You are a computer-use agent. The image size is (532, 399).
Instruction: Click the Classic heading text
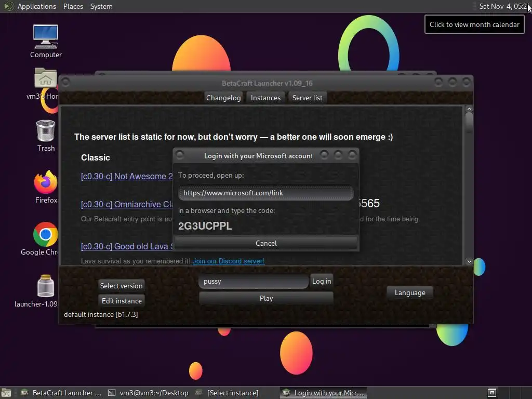tap(96, 157)
